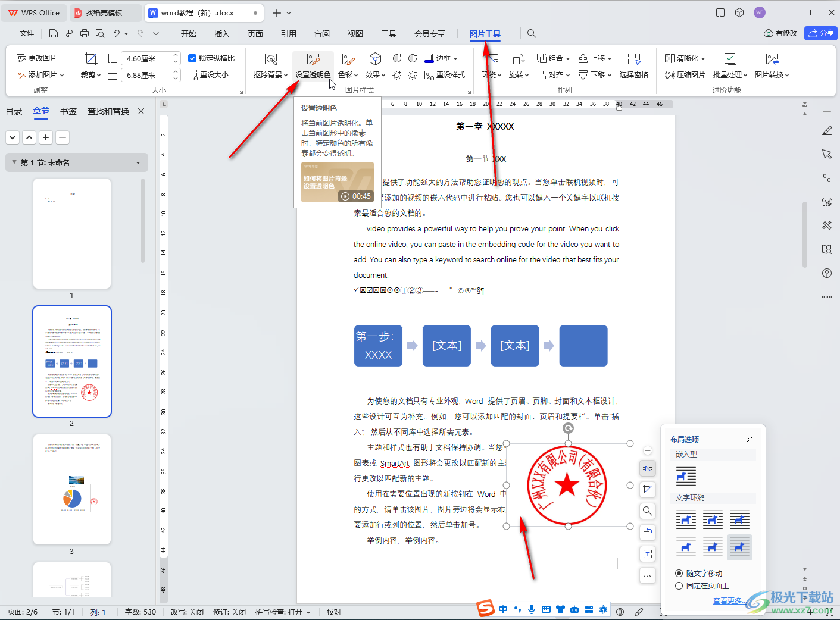Screen dimensions: 840x620
Task: Click the Sogou input method S icon
Action: pos(486,608)
